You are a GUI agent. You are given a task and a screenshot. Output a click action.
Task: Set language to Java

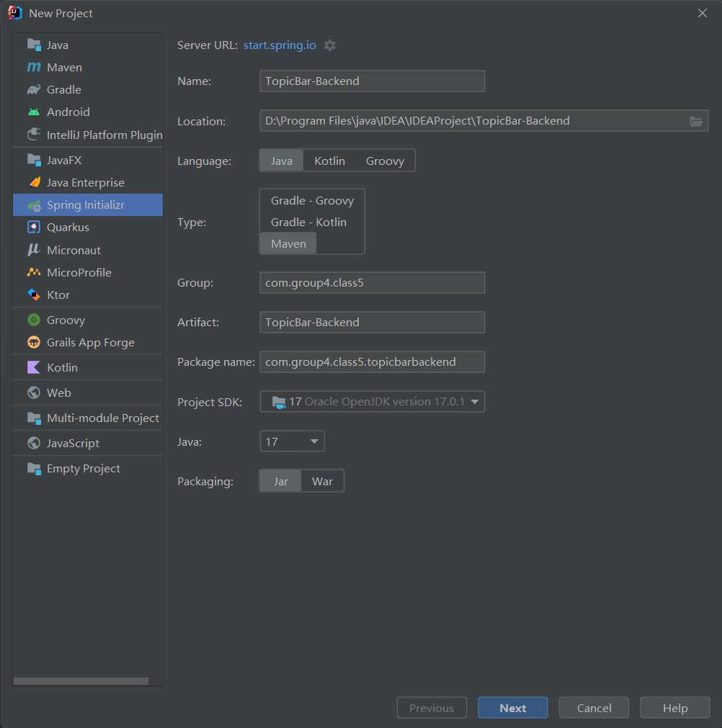click(282, 161)
